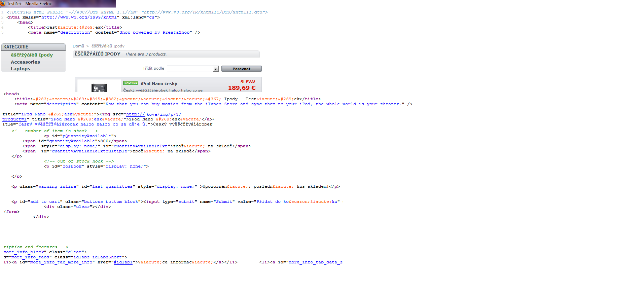This screenshot has height=292, width=644.
Task: Go to Domů in the breadcrumb
Action: 78,46
